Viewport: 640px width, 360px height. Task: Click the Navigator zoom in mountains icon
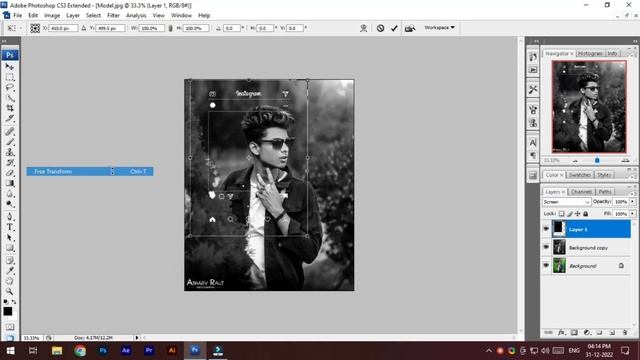click(x=625, y=160)
